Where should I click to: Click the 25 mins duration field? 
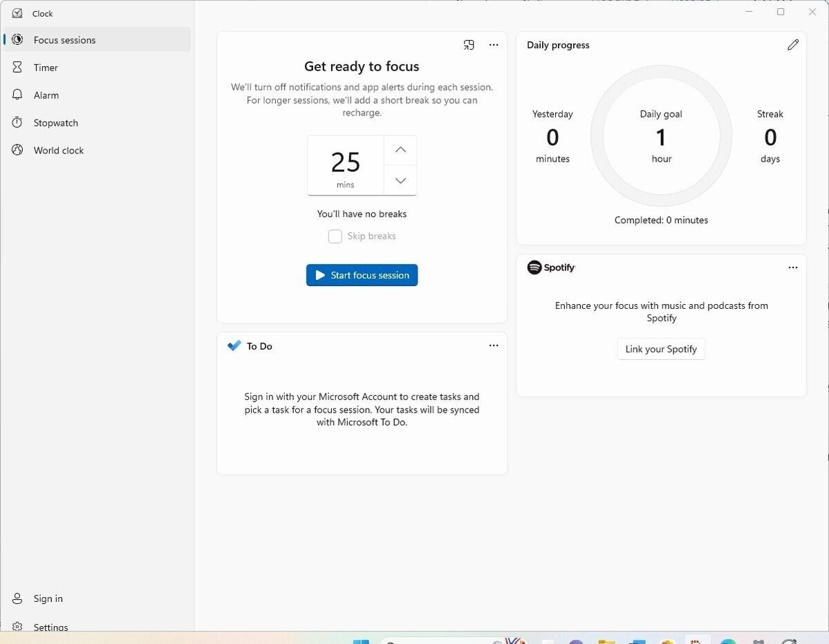[345, 166]
